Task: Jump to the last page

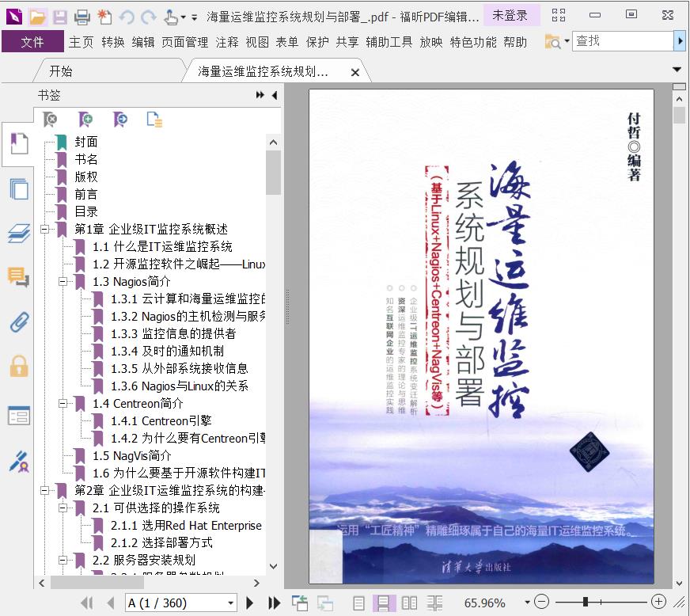Action: tap(274, 603)
